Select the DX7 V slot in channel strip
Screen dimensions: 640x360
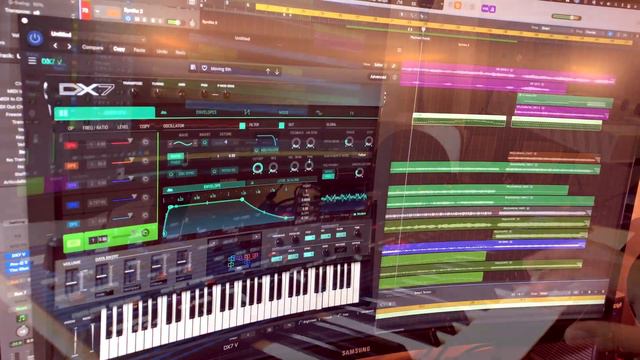(x=18, y=255)
